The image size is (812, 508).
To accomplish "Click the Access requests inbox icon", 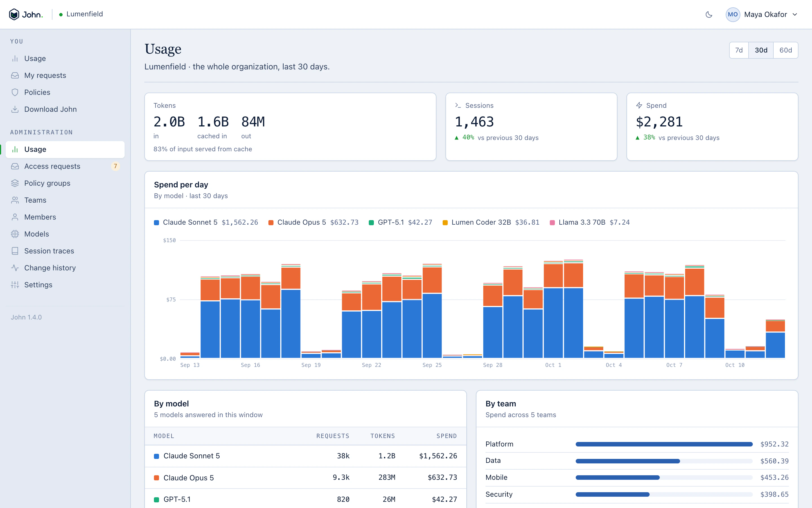I will point(15,166).
